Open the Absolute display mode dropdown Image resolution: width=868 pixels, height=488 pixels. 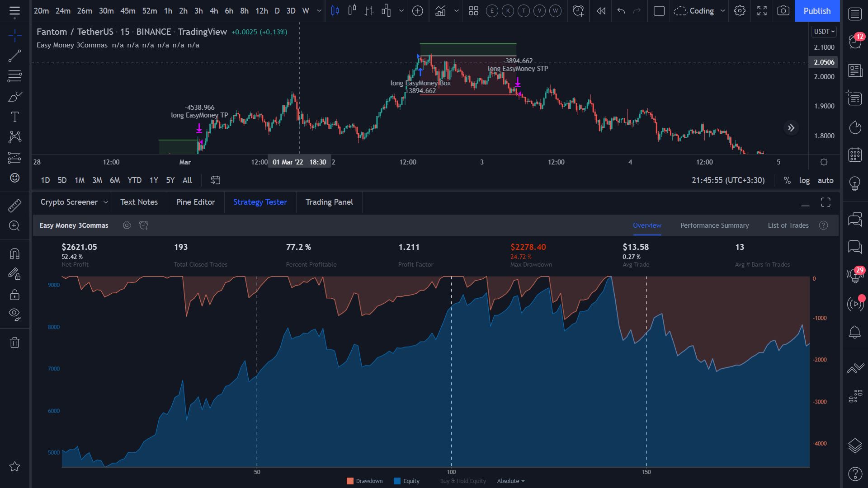[x=511, y=481]
